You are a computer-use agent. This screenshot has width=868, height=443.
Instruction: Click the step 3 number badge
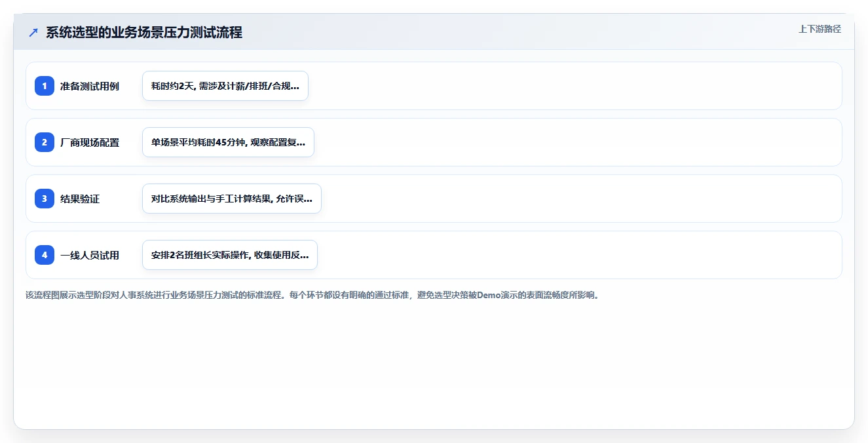(x=45, y=199)
